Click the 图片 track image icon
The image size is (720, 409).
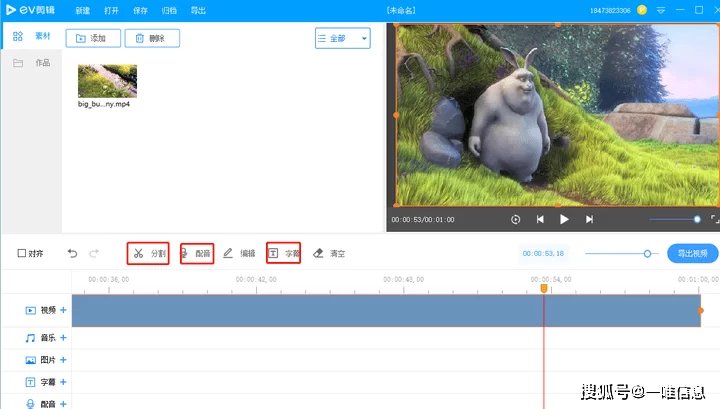[30, 360]
